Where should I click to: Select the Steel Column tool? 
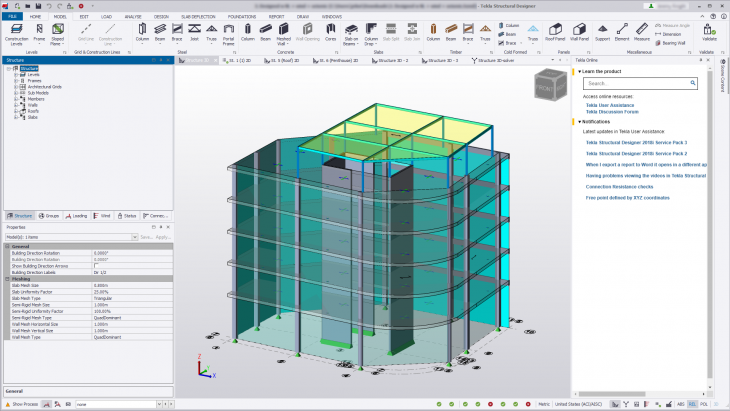point(142,33)
